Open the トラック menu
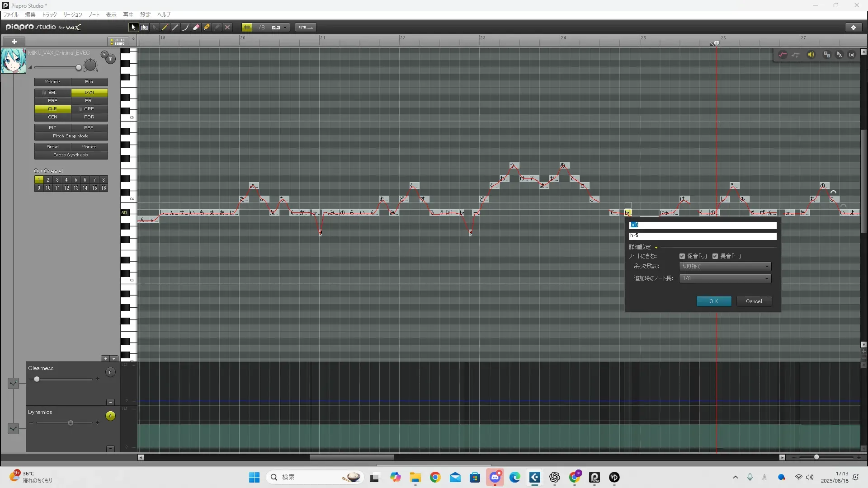The height and width of the screenshot is (488, 868). click(49, 15)
